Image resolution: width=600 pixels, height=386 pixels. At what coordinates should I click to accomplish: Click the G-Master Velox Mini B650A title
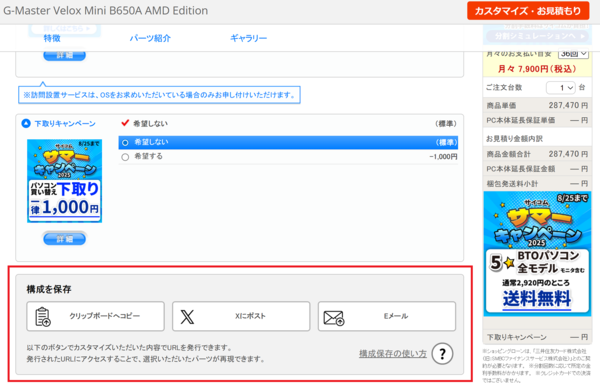[x=106, y=11]
